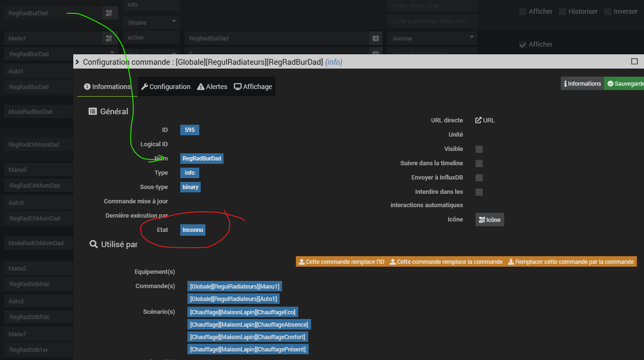The height and width of the screenshot is (360, 644).
Task: Expand the Aucune dropdown
Action: coord(432,38)
